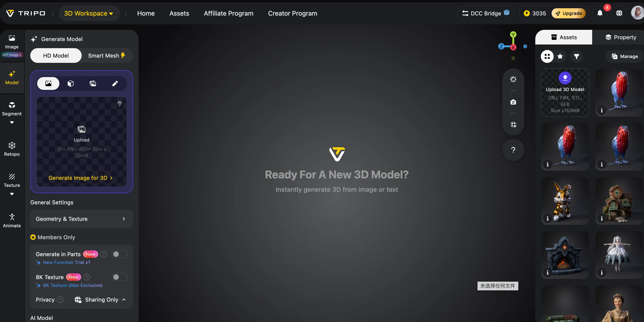
Task: Show info for the top parrot model
Action: 602,110
